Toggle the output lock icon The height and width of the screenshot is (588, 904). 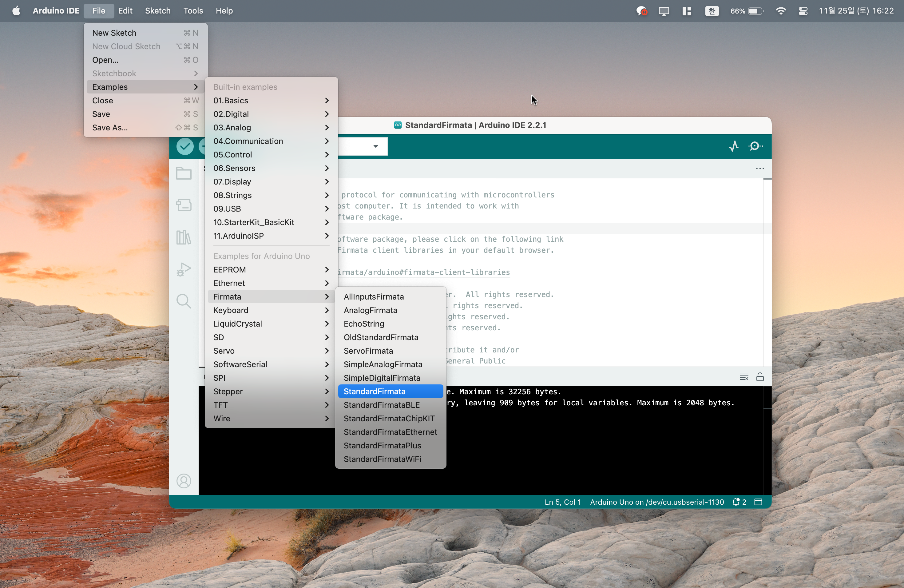click(760, 377)
